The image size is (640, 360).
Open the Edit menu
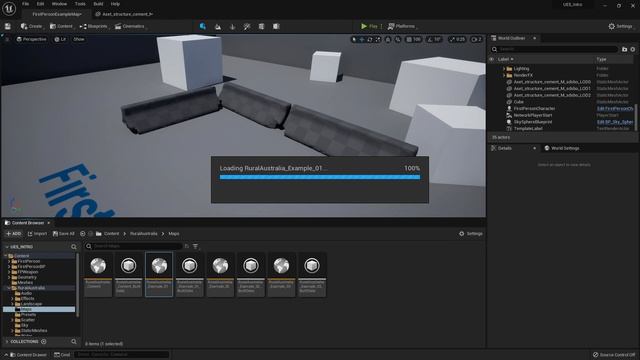40,4
